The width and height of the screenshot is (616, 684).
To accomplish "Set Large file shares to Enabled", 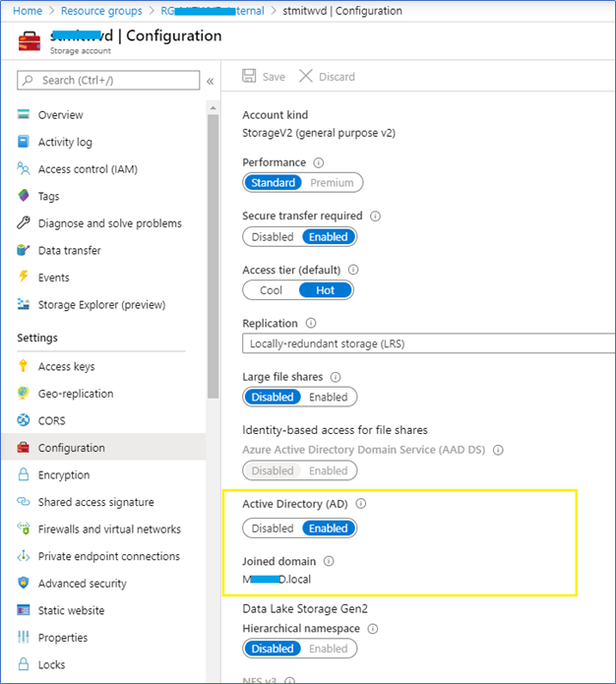I will click(329, 397).
